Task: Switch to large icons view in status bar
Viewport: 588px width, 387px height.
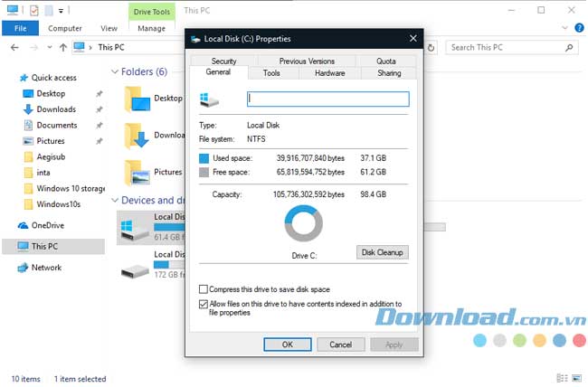Action: [576, 378]
